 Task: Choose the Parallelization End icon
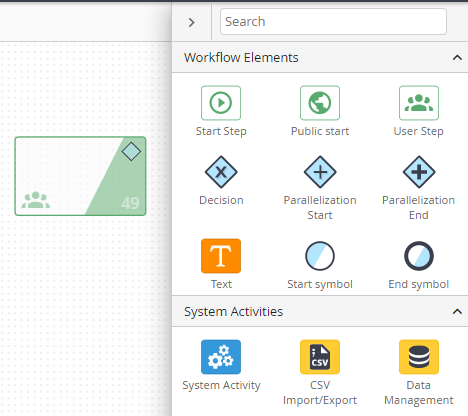(x=419, y=172)
